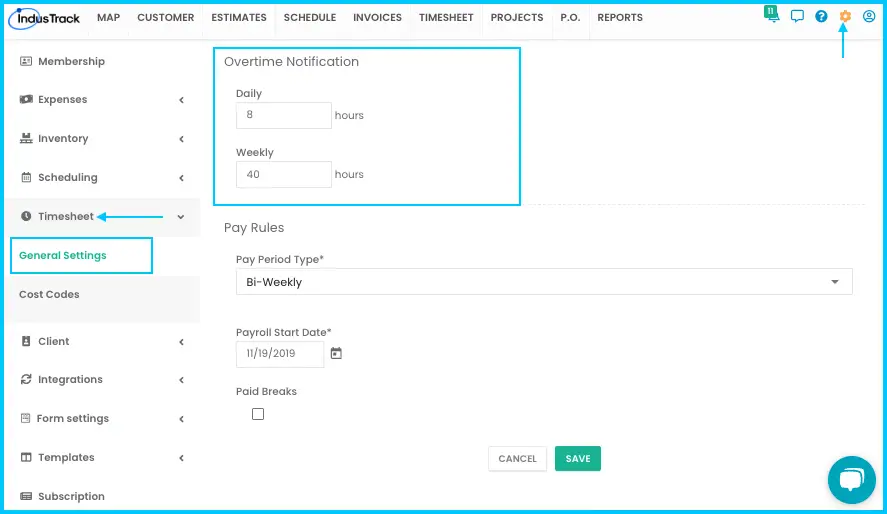The image size is (887, 514).
Task: Expand the Inventory section chevron
Action: [x=182, y=139]
